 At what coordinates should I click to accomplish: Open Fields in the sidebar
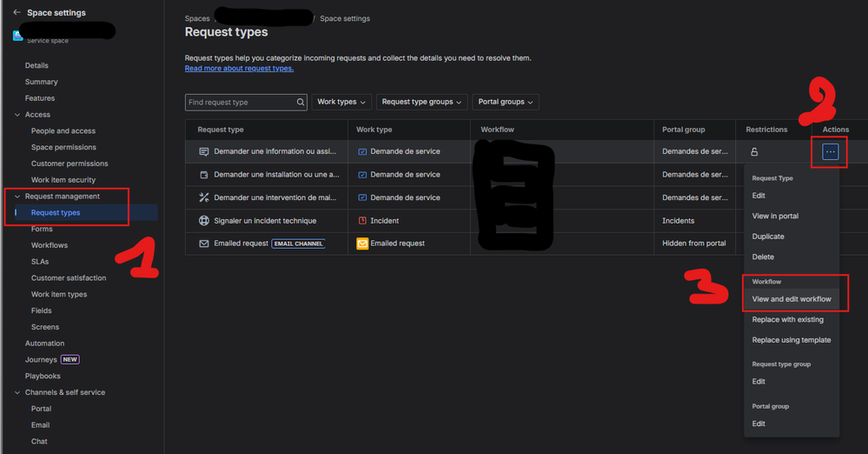41,311
